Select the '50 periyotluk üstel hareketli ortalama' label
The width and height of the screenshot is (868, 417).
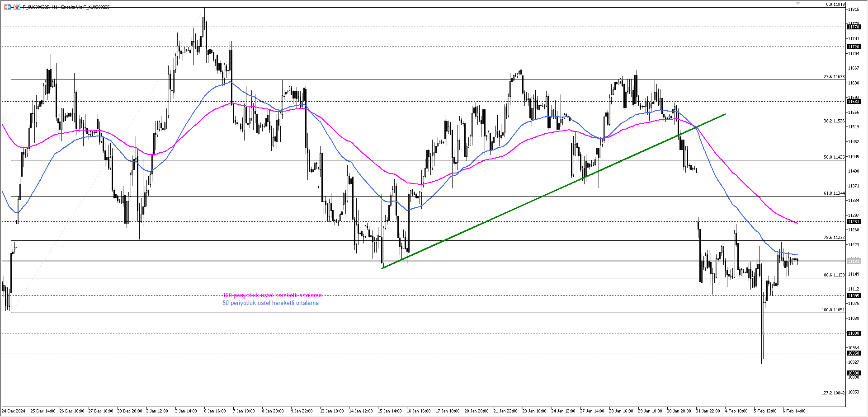click(270, 303)
